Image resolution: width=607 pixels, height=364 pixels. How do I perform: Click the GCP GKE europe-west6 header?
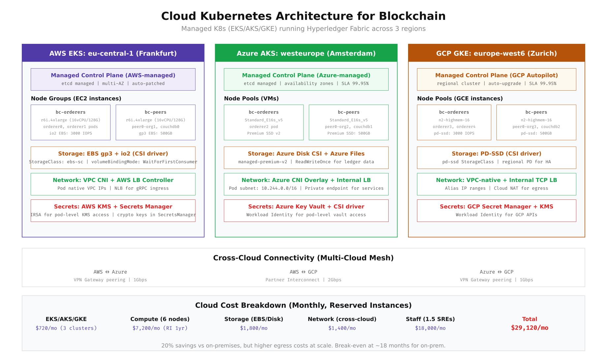click(496, 53)
